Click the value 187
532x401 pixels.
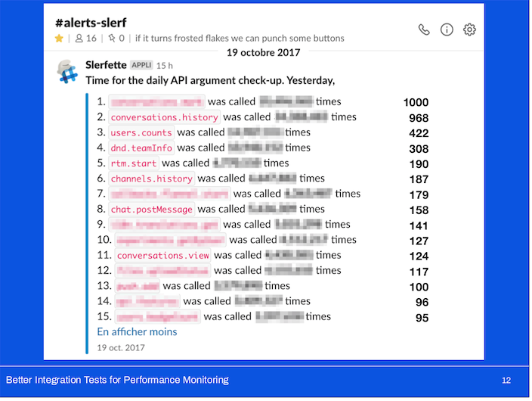pos(419,179)
